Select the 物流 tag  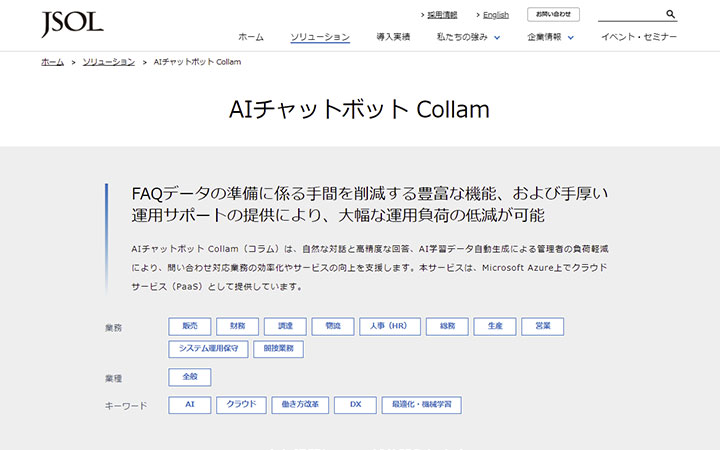[x=333, y=326]
